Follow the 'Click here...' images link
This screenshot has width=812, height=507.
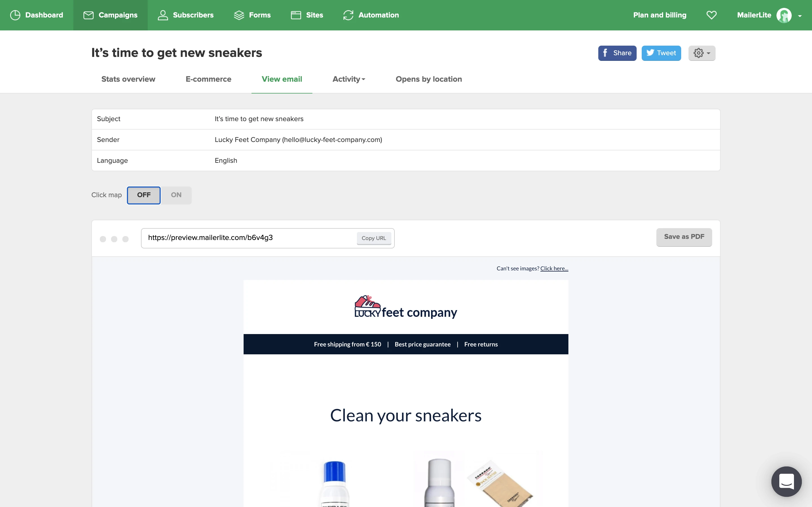[x=554, y=268]
